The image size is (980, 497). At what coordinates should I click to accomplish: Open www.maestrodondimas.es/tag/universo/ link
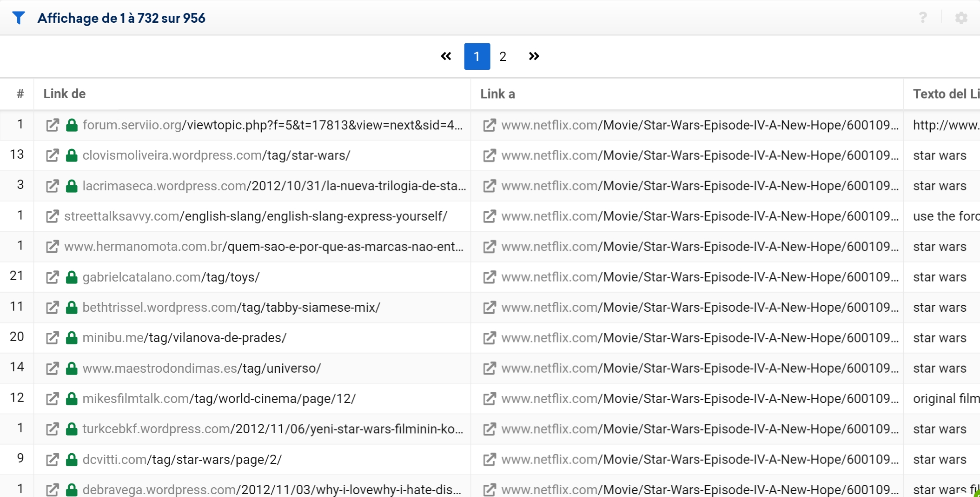[x=202, y=369]
